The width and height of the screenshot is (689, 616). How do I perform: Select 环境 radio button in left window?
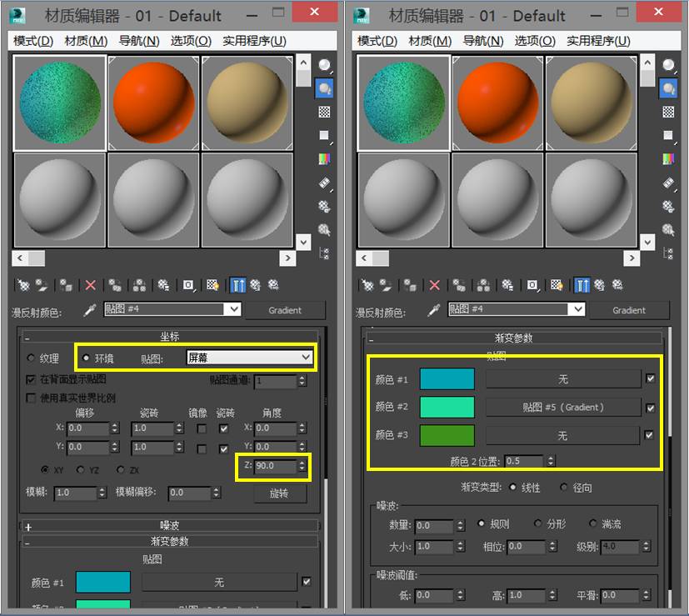(x=86, y=358)
